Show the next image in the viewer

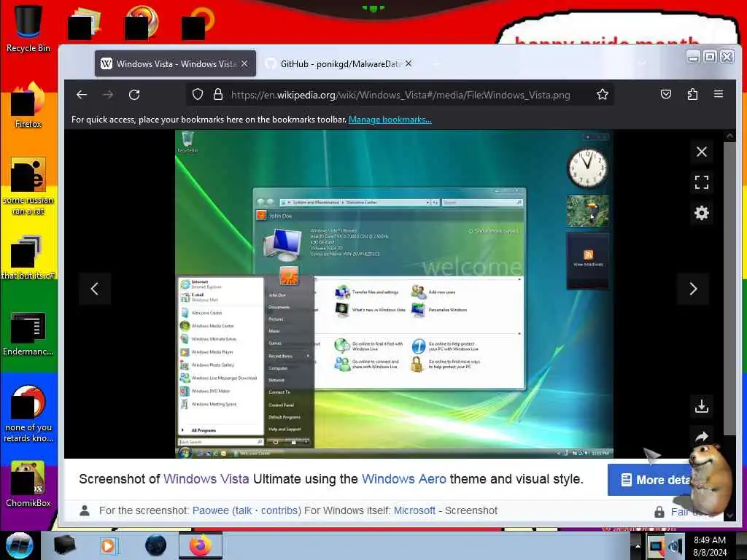[x=693, y=289]
